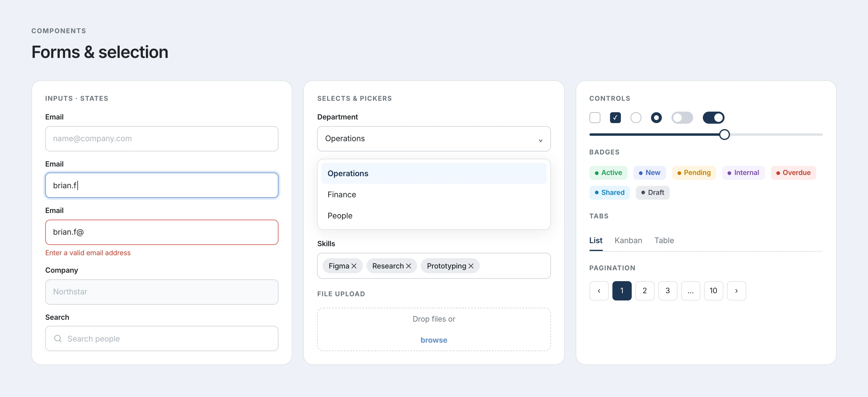Click the 'Enter a valid email address' error
Viewport: 868px width, 397px height.
click(88, 253)
